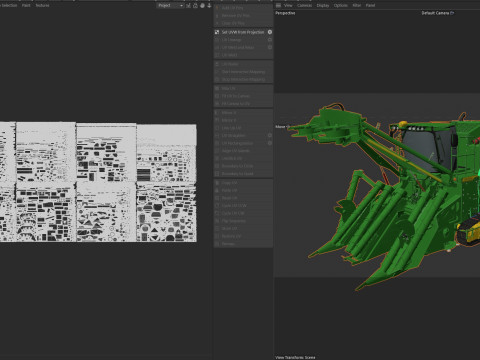Apply the Max UV command
This screenshot has height=360, width=480.
pyautogui.click(x=243, y=88)
